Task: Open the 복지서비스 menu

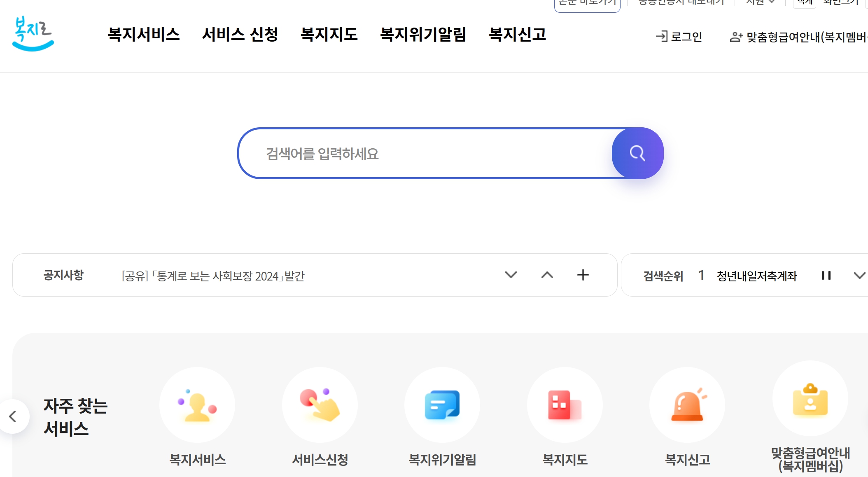Action: pyautogui.click(x=144, y=35)
